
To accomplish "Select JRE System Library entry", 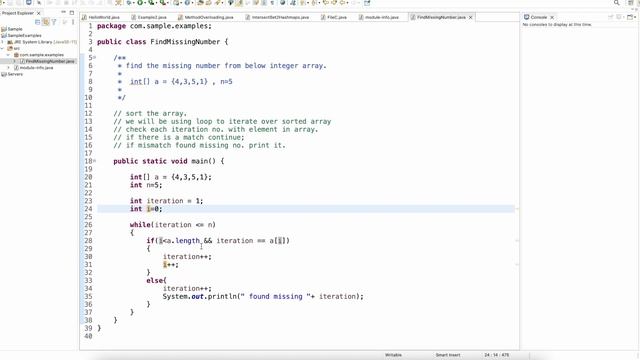I will 42,42.
